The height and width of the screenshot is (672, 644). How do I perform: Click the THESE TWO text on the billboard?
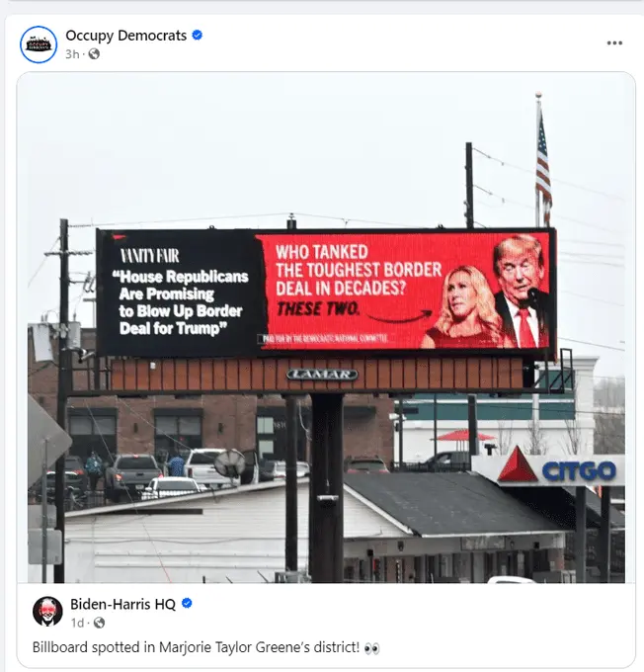(x=318, y=308)
